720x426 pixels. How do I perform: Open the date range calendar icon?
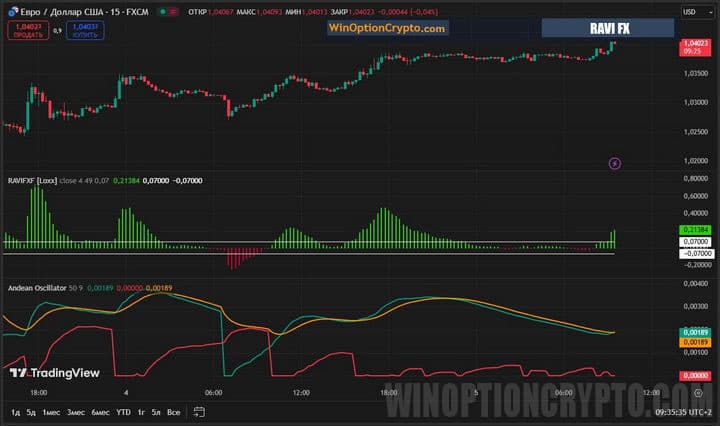click(200, 411)
